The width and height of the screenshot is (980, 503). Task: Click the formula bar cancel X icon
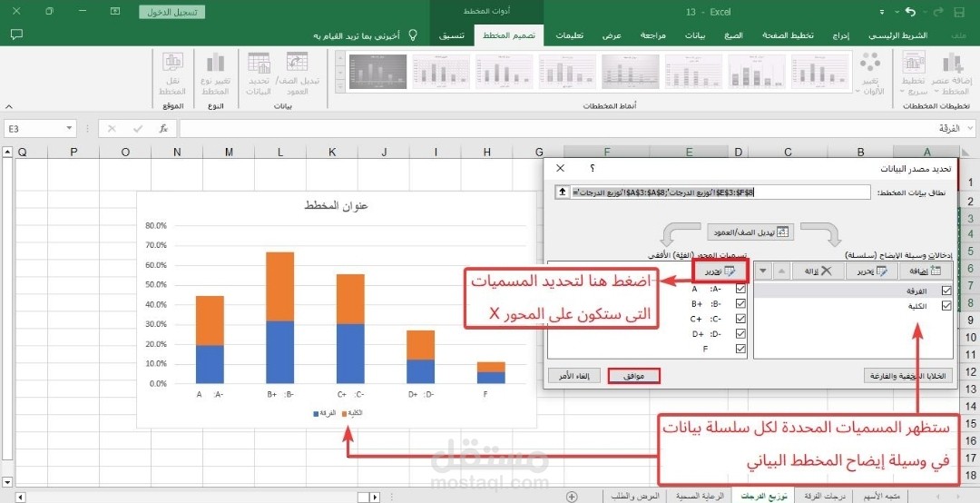[x=112, y=128]
